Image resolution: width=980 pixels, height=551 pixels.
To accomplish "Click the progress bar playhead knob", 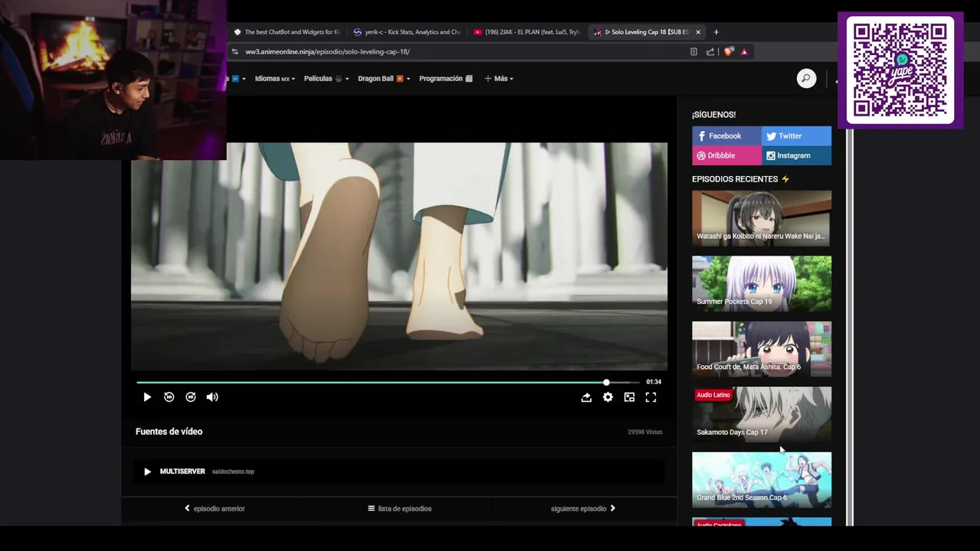I will tap(606, 382).
